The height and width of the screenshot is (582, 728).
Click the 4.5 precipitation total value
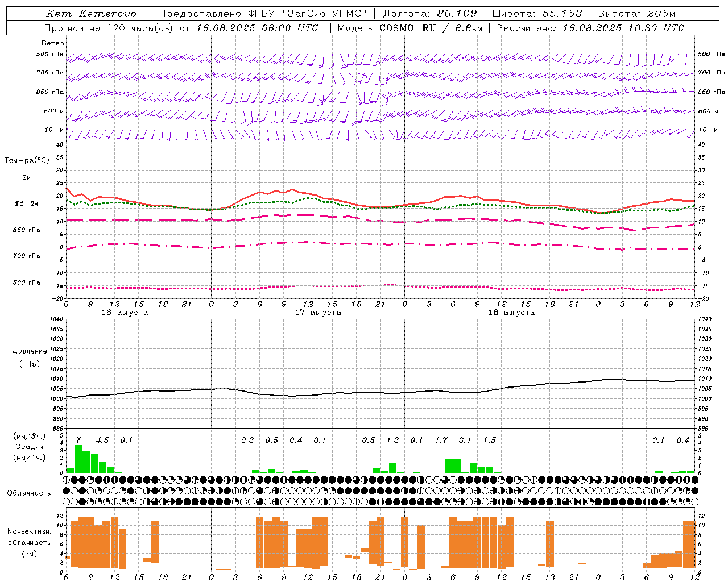(102, 440)
